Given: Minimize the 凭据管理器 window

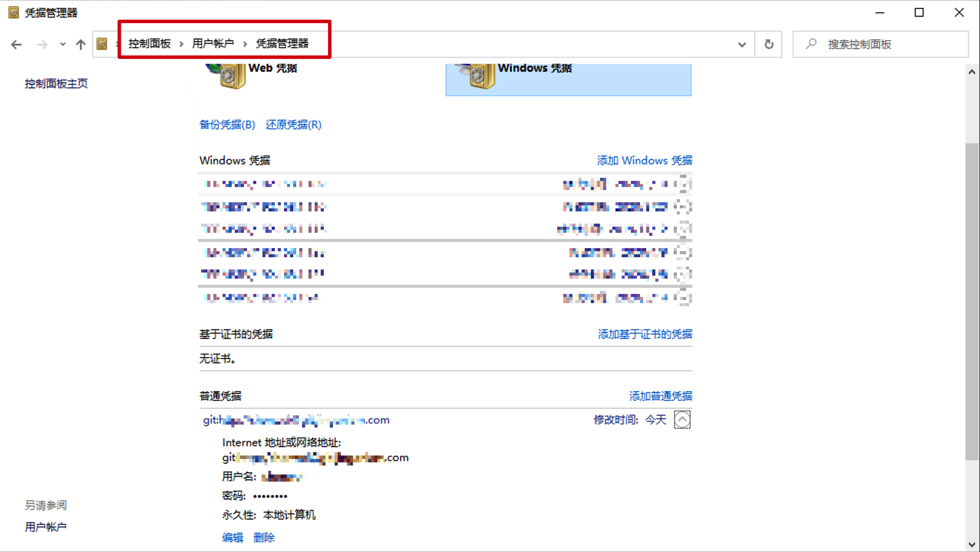Looking at the screenshot, I should 880,13.
